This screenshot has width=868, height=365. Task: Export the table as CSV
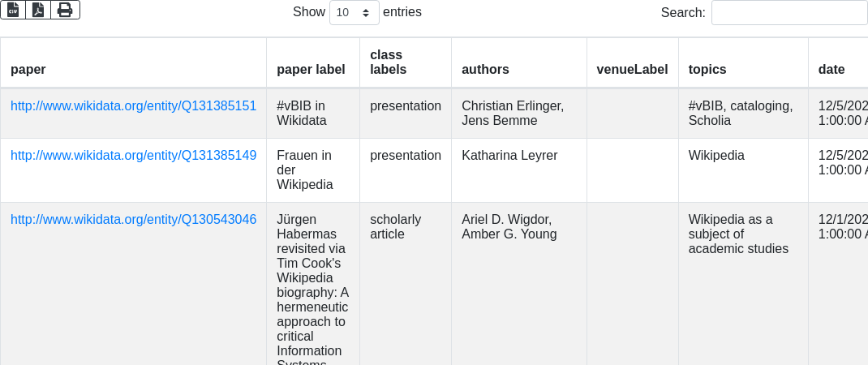13,10
